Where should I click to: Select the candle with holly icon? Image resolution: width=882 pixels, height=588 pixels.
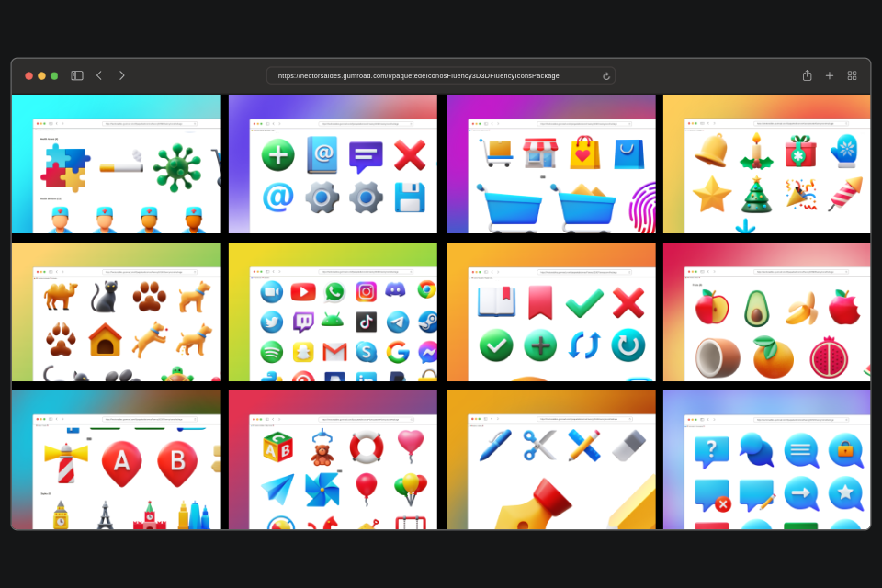(x=756, y=152)
